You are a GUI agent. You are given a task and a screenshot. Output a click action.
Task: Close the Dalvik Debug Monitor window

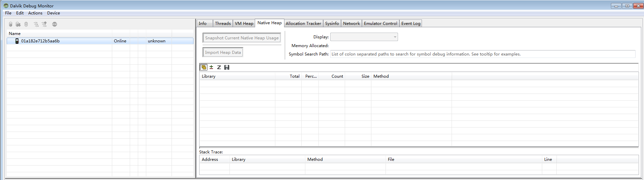click(x=638, y=6)
